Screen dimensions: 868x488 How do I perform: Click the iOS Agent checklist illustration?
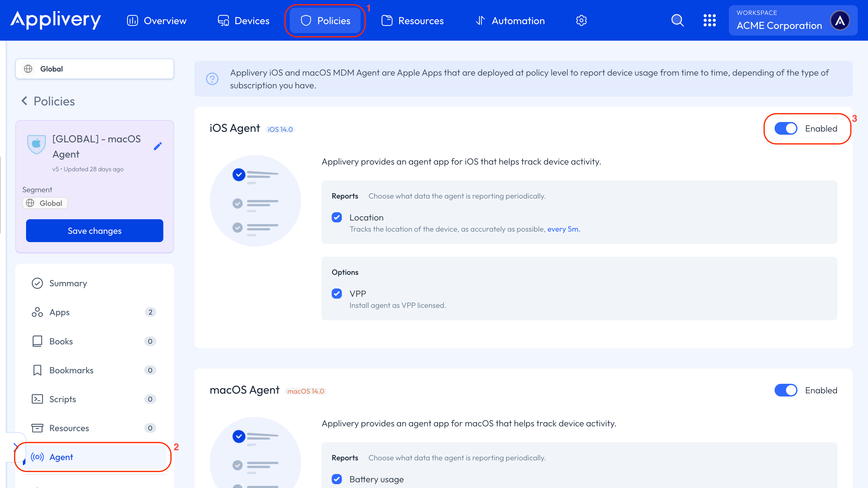[x=255, y=201]
